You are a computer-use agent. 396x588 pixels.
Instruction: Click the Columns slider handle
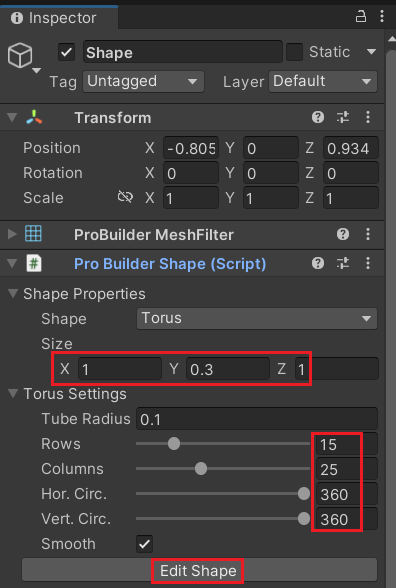click(x=201, y=469)
